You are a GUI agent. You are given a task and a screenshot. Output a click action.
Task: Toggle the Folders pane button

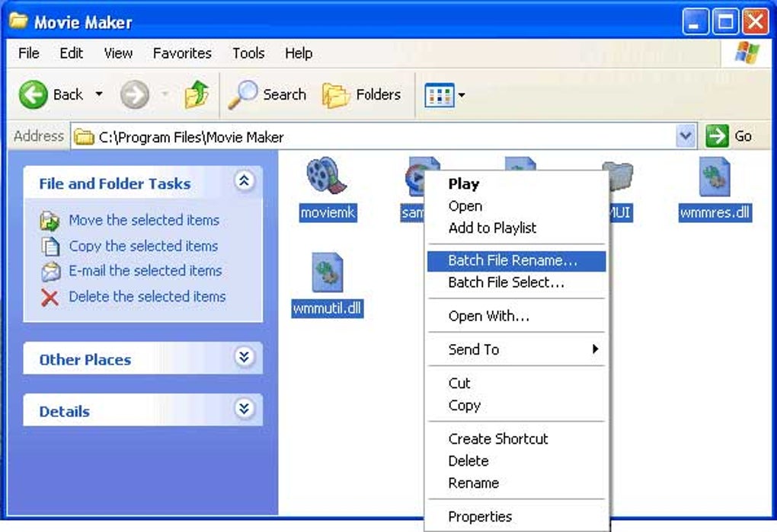point(361,94)
